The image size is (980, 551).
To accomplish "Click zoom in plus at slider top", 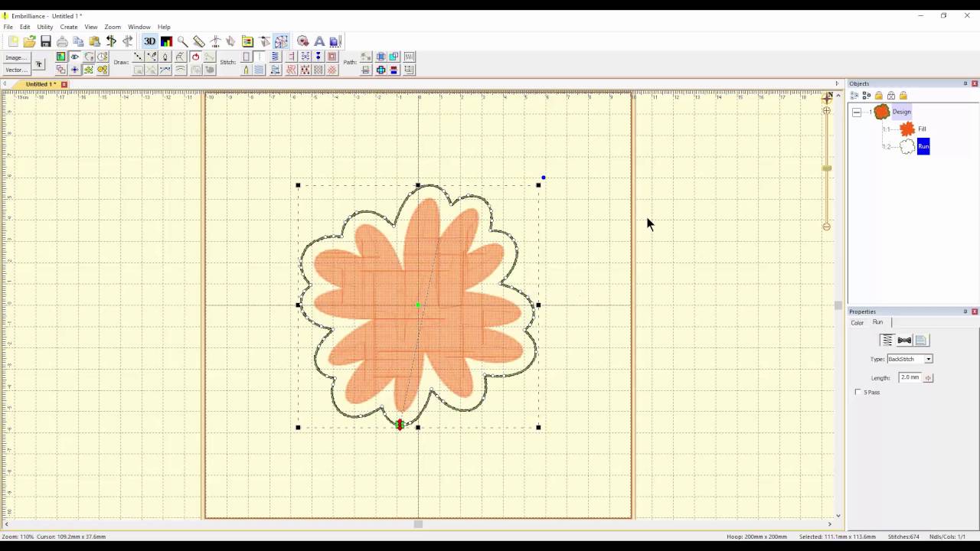I will [826, 111].
